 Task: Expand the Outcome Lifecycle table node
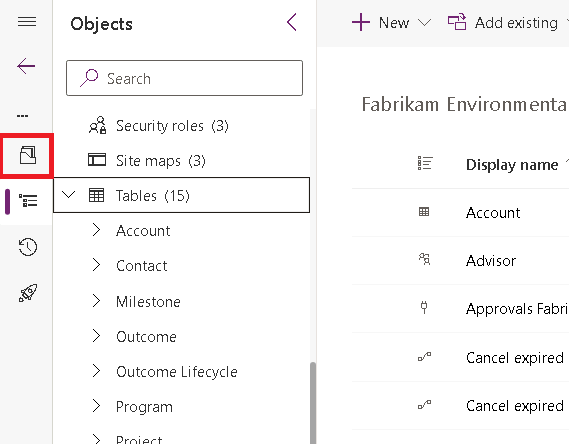[x=96, y=371]
